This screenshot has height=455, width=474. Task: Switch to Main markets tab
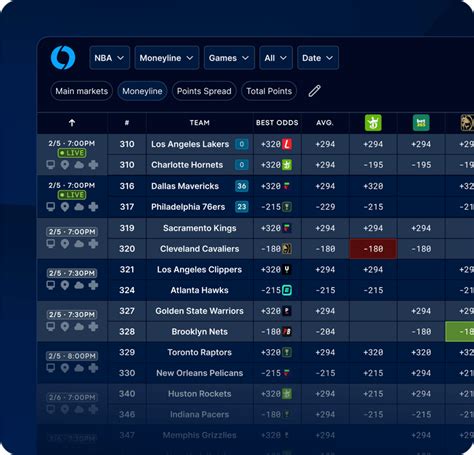click(x=82, y=91)
